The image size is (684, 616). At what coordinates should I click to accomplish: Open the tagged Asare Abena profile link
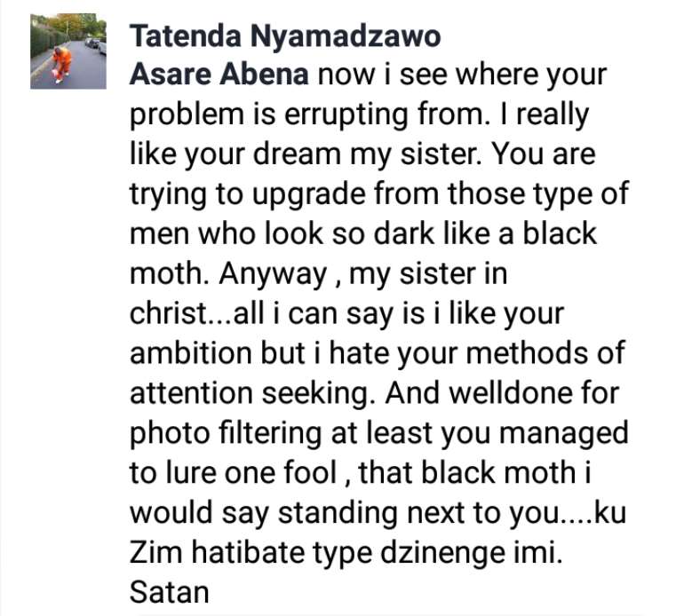(219, 74)
